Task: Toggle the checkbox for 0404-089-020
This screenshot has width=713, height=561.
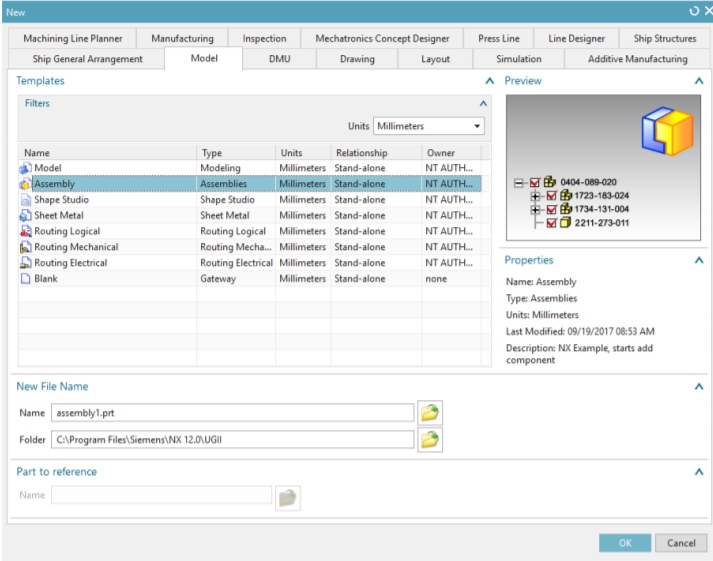Action: point(535,183)
